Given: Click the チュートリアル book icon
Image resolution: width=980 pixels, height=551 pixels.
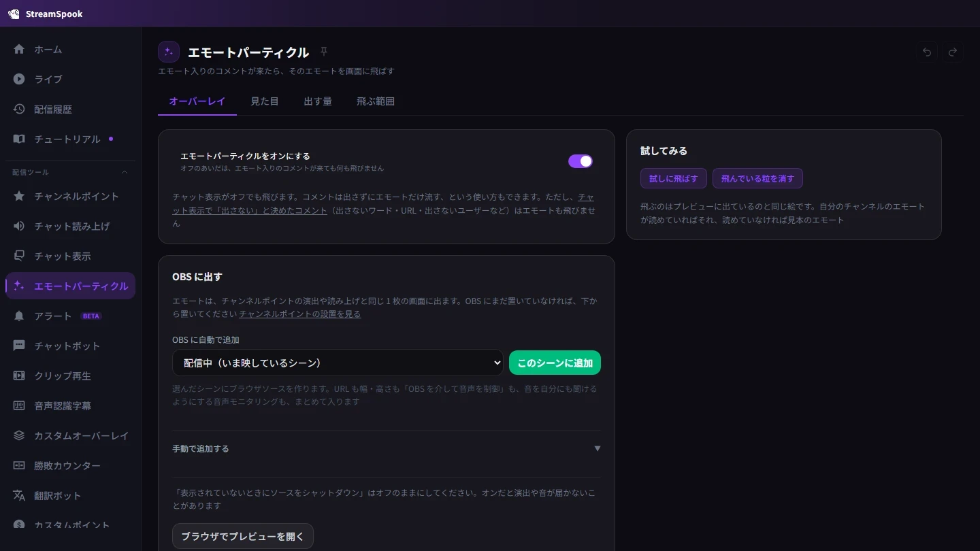Looking at the screenshot, I should coord(19,139).
